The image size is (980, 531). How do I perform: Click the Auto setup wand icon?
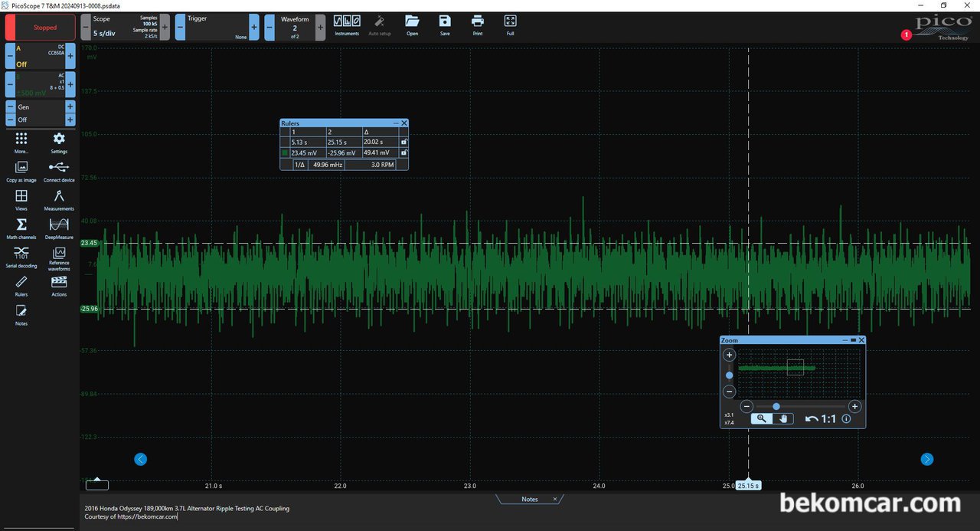point(380,25)
